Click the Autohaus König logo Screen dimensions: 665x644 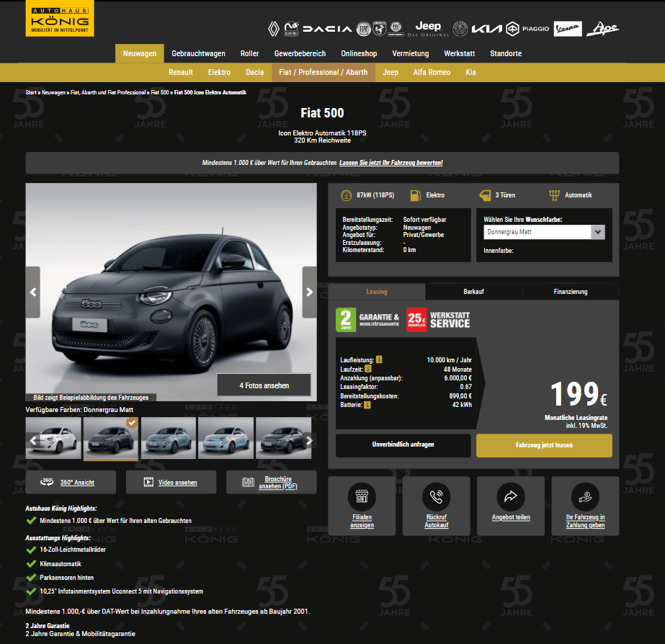pyautogui.click(x=60, y=18)
